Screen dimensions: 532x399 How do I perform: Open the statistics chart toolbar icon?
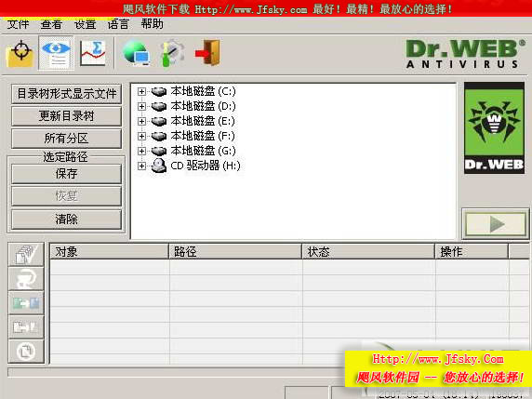click(x=93, y=53)
